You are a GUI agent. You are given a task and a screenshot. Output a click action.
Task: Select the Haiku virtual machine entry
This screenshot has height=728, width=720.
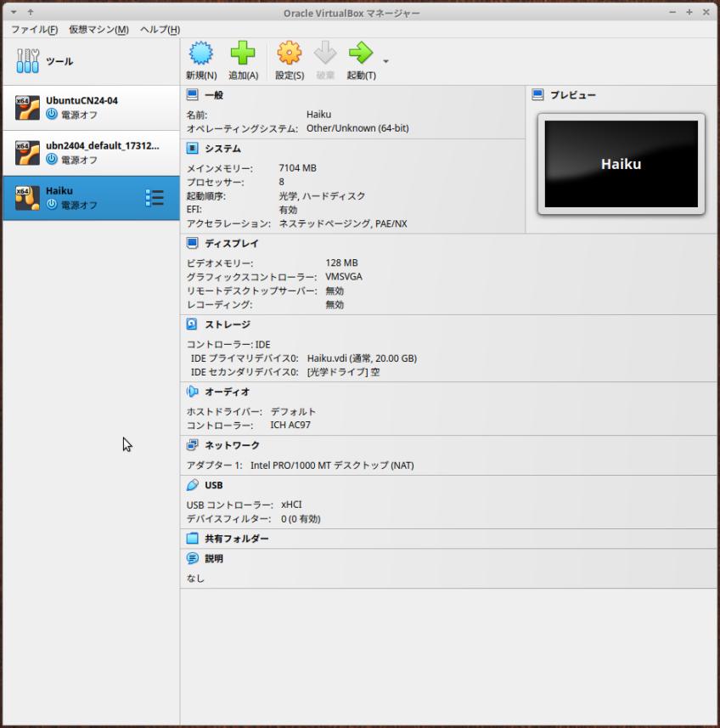coord(91,198)
